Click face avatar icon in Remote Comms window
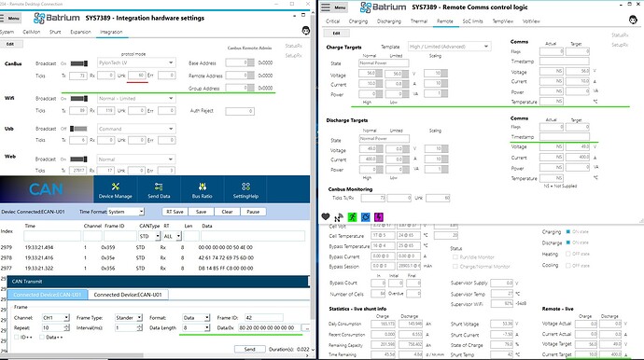The width and height of the screenshot is (644, 360). (x=633, y=20)
